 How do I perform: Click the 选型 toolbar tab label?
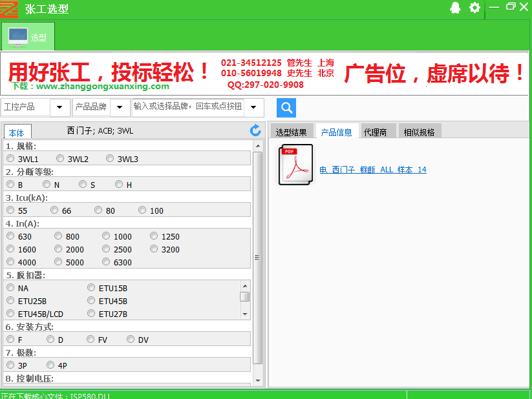click(x=39, y=37)
